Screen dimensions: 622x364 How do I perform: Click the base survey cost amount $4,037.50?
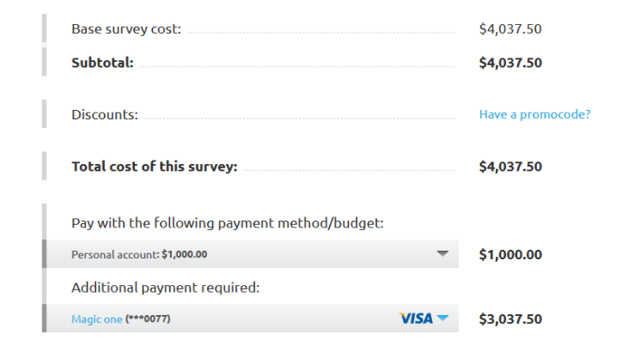510,29
